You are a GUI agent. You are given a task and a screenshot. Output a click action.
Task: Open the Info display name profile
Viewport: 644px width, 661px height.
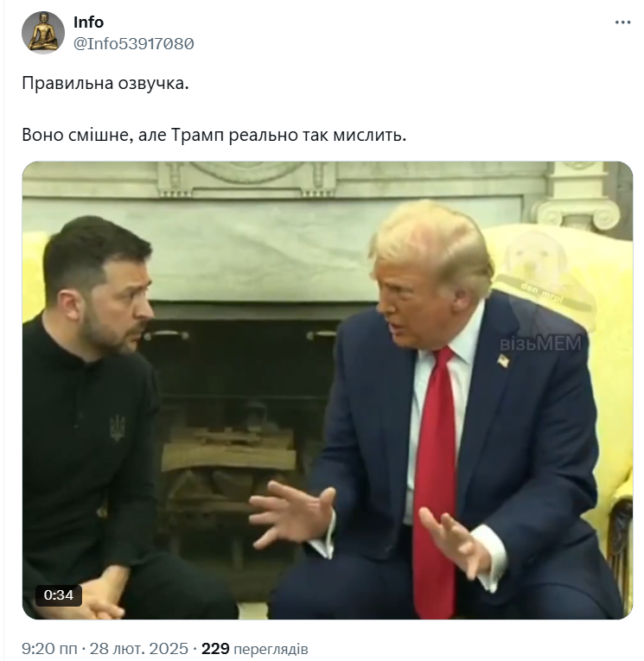pos(88,22)
